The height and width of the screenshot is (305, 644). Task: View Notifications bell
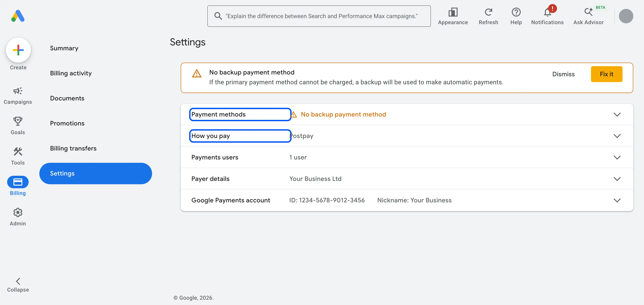point(547,16)
